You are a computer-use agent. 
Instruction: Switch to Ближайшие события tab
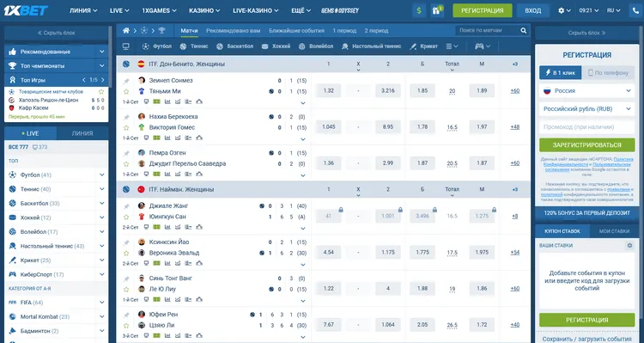[296, 30]
